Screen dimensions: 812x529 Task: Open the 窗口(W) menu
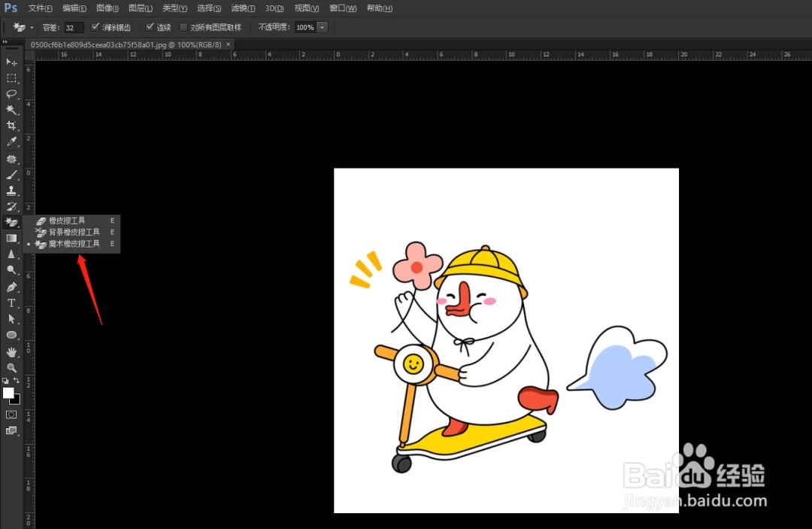343,8
